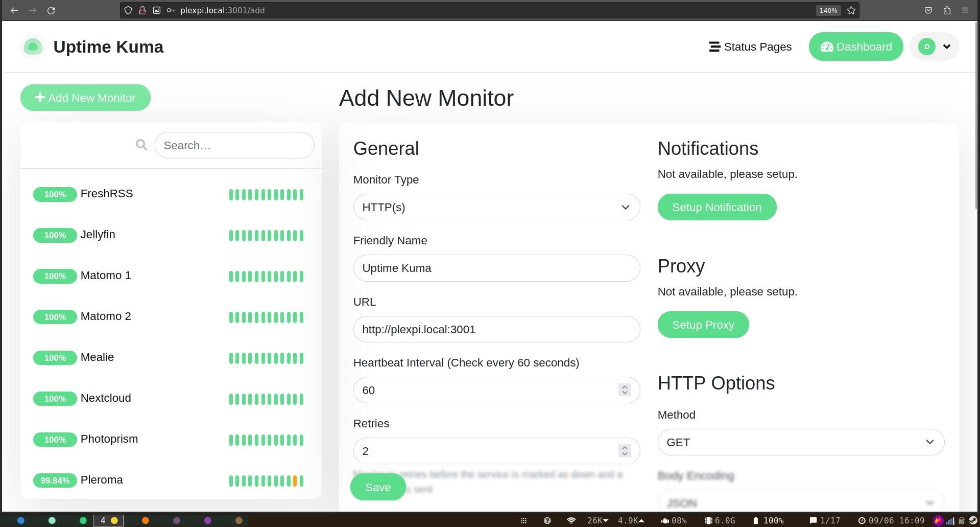Click the Wi-Fi icon in status bar

coord(571,520)
